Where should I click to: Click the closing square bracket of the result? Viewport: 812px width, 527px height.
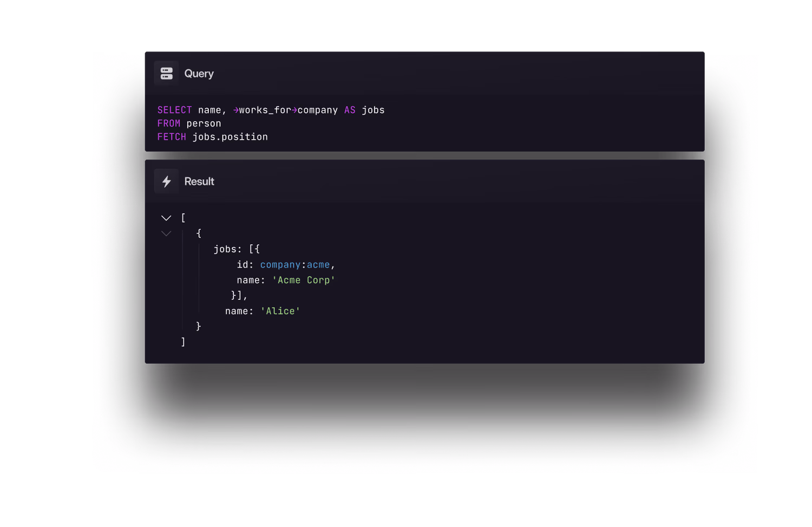pyautogui.click(x=183, y=342)
